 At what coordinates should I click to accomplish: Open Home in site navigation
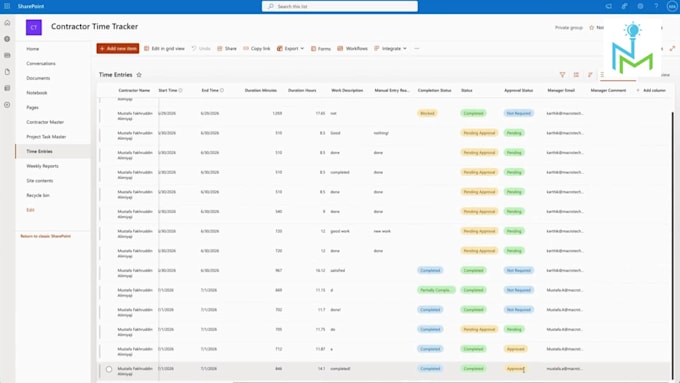click(x=33, y=49)
